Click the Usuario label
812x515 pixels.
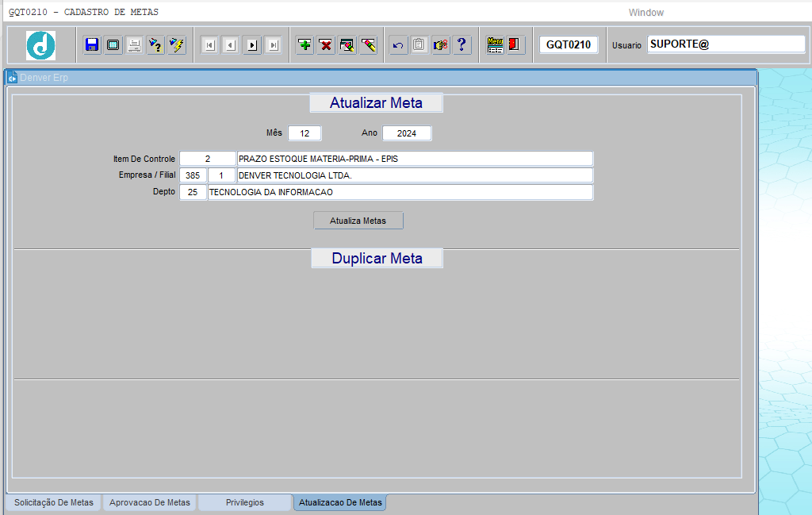[x=626, y=45]
